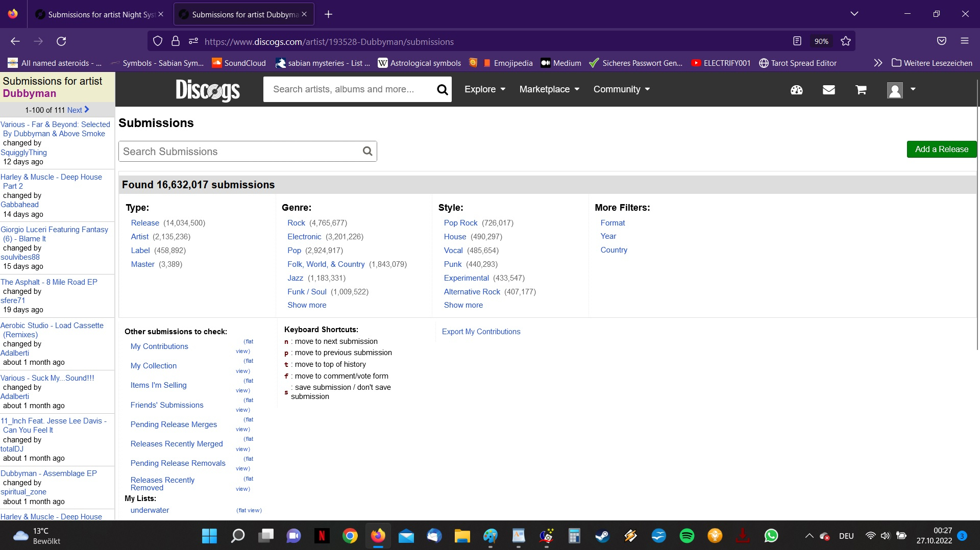Screen dimensions: 980x550
Task: Toggle reader view in address bar
Action: click(x=797, y=41)
